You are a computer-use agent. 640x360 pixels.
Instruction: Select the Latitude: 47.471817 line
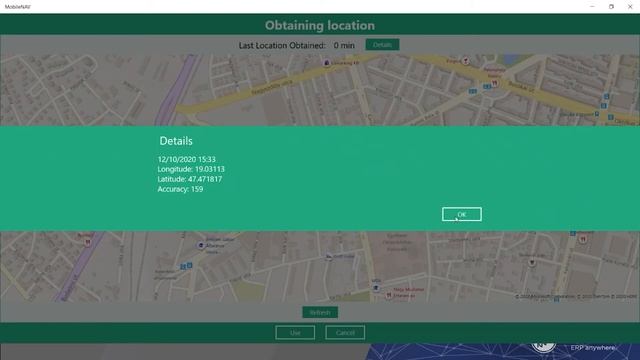click(190, 179)
